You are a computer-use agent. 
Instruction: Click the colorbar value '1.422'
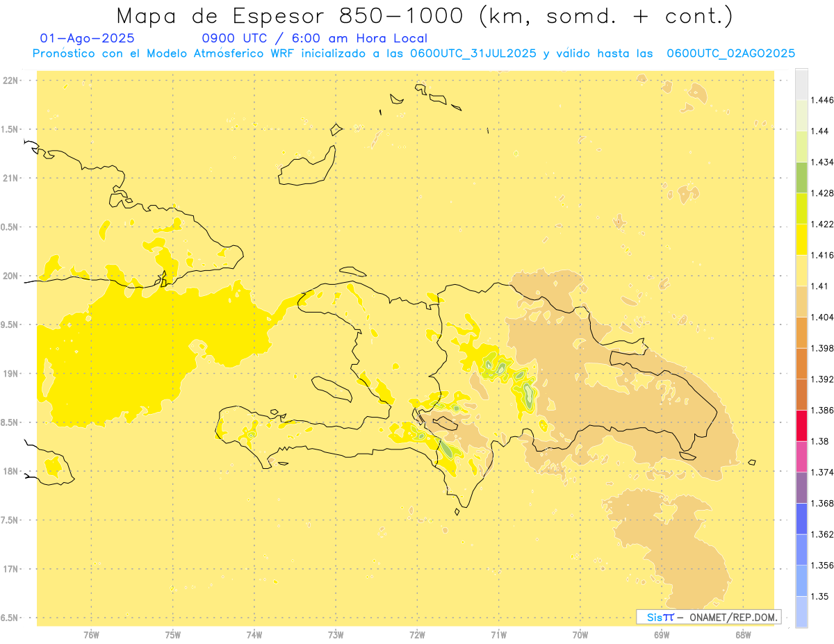pyautogui.click(x=821, y=224)
